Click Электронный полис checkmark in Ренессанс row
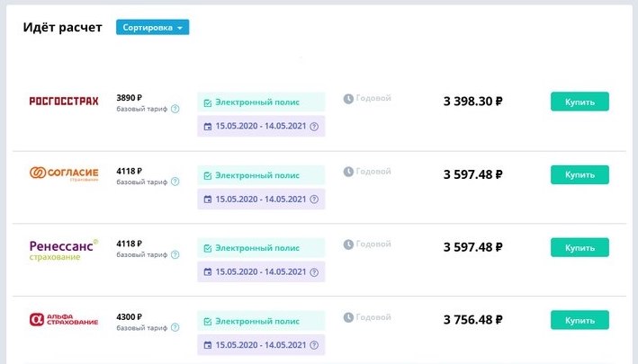Viewport: 638px width, 364px height. click(x=208, y=249)
